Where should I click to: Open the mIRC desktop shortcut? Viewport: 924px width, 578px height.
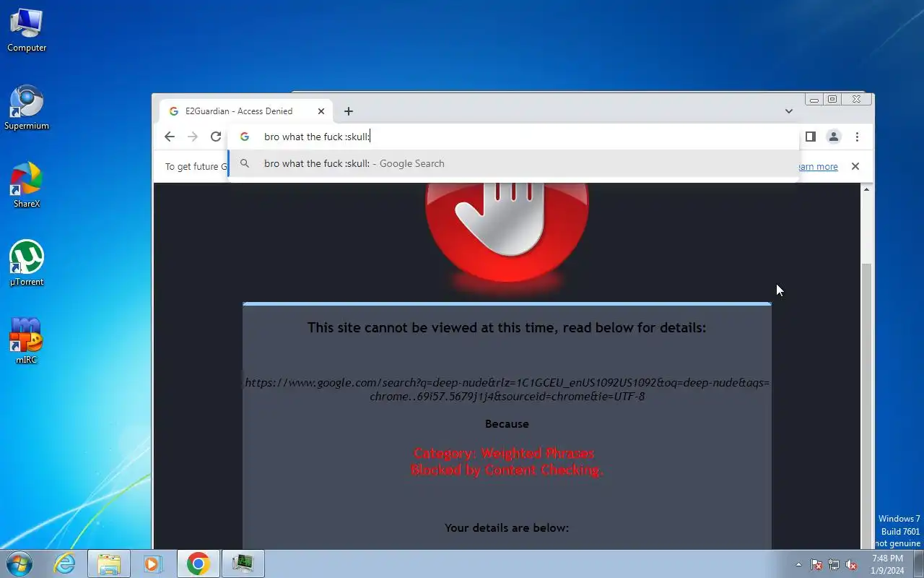click(x=27, y=341)
